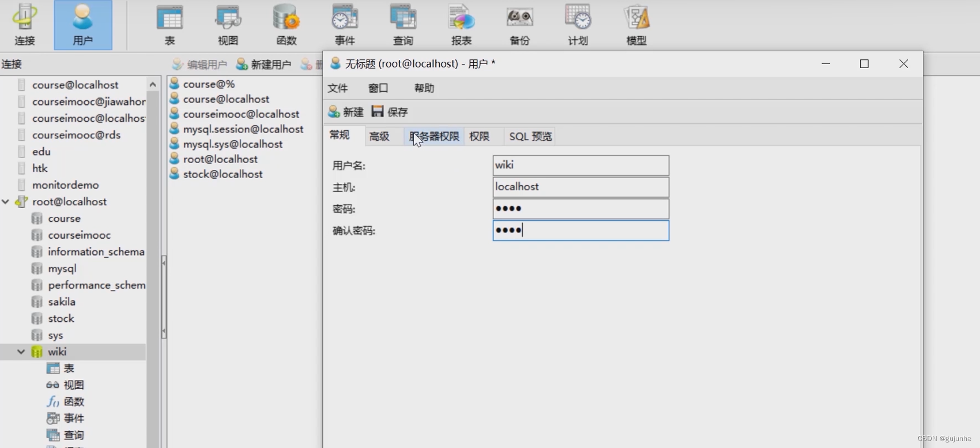
Task: Select user stock@localhost
Action: coord(223,174)
